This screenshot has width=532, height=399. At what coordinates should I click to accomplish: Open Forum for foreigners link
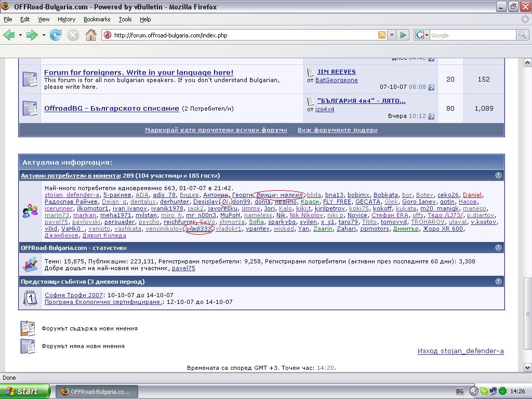139,72
